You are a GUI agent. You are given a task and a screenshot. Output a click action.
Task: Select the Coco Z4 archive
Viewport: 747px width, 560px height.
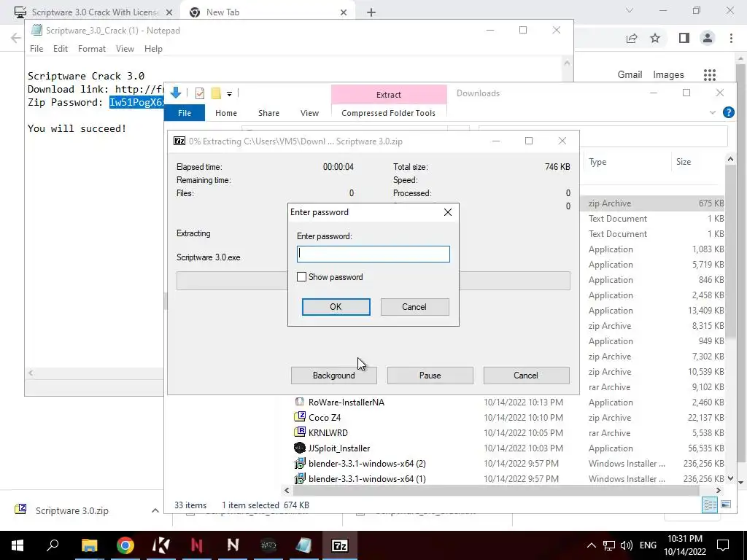pos(325,418)
